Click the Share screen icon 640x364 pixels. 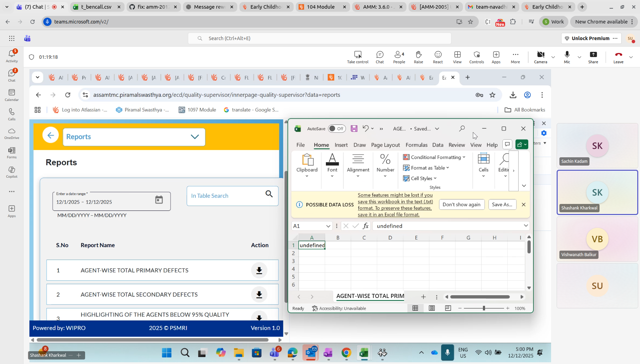593,57
